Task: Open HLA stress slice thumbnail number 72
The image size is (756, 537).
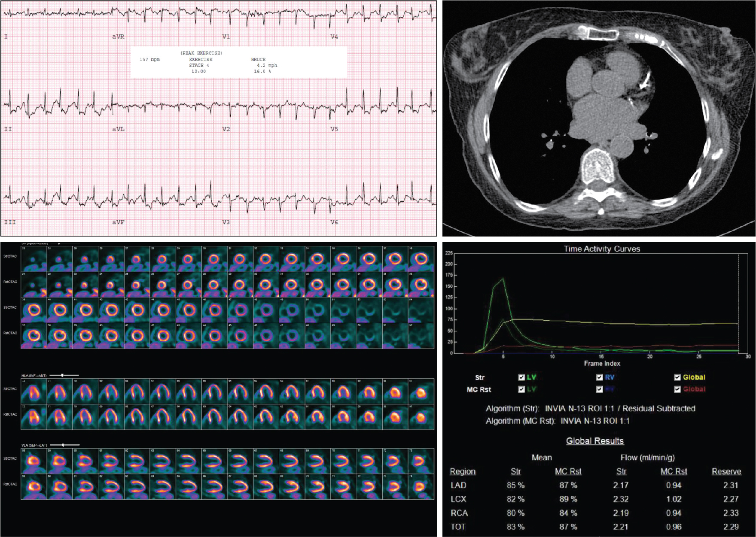Action: pos(34,391)
